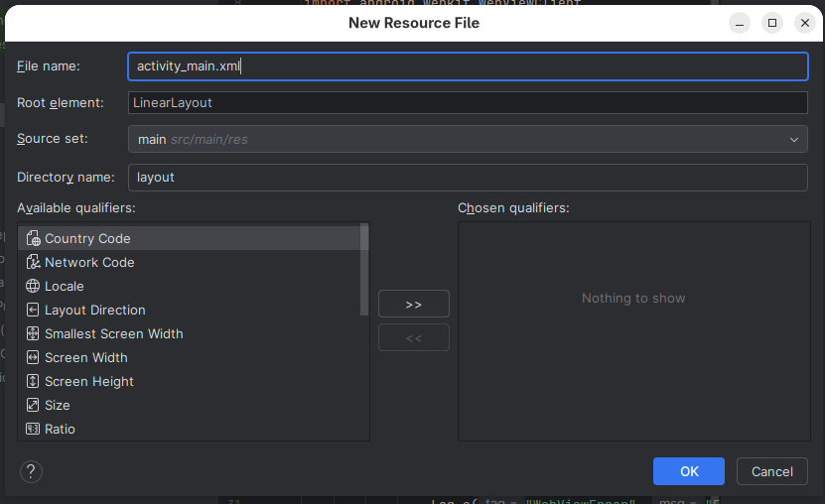Open help with the question mark icon
The width and height of the screenshot is (825, 504).
31,471
